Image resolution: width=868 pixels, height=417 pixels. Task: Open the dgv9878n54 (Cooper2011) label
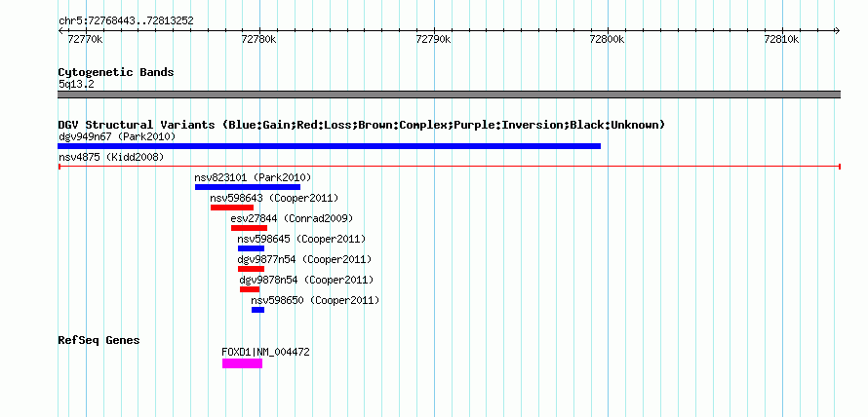[306, 280]
